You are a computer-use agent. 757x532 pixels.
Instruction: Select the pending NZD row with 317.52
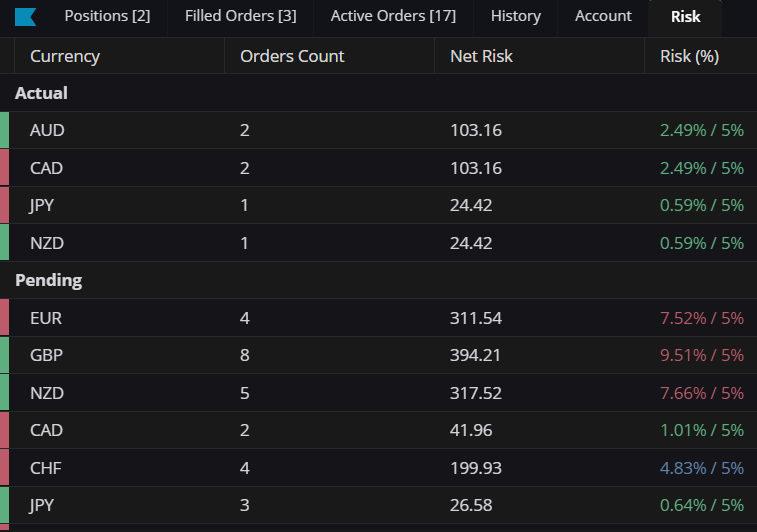tap(378, 393)
